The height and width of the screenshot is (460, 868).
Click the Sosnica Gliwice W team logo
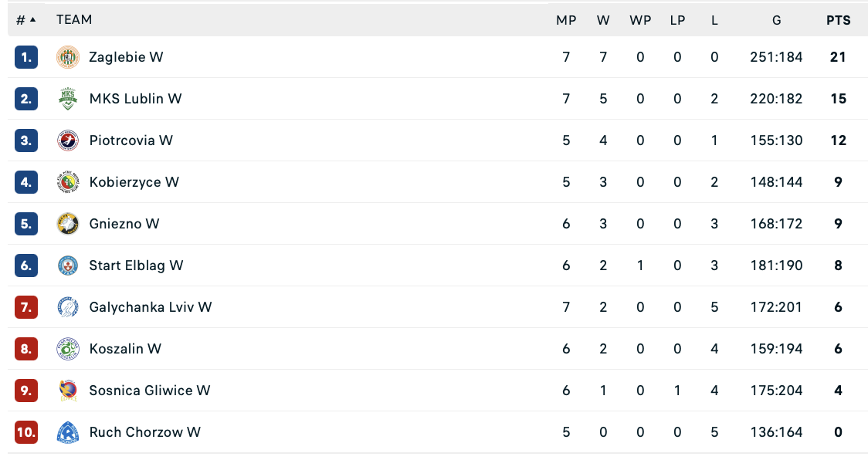click(68, 391)
